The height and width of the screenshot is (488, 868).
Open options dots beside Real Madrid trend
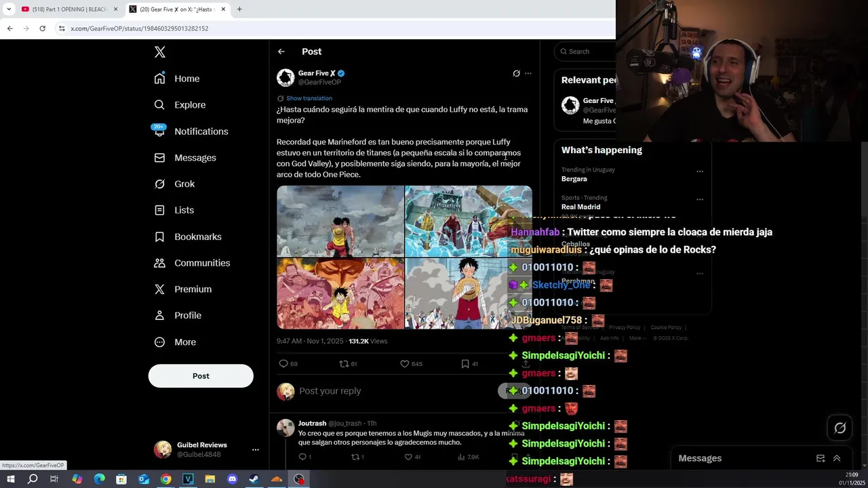point(700,199)
